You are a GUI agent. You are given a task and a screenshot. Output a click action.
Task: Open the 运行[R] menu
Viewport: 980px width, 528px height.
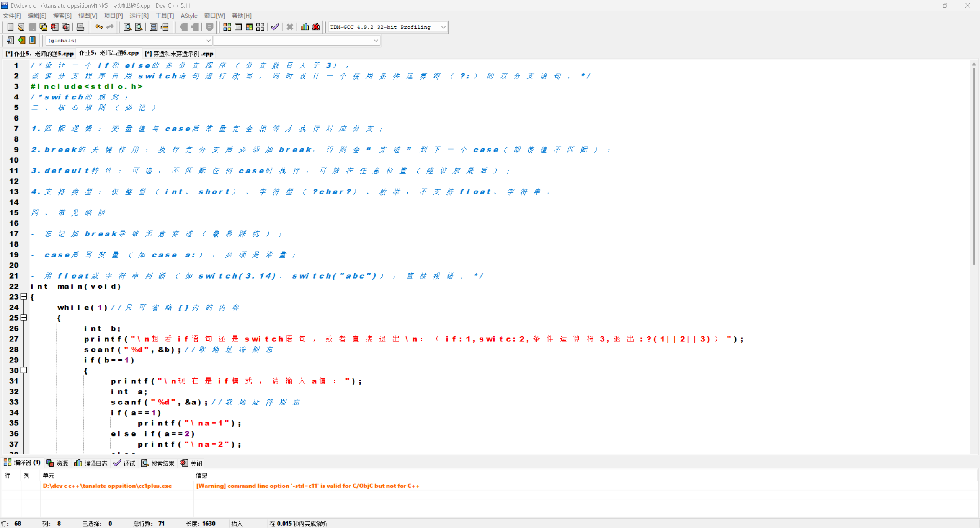tap(139, 16)
